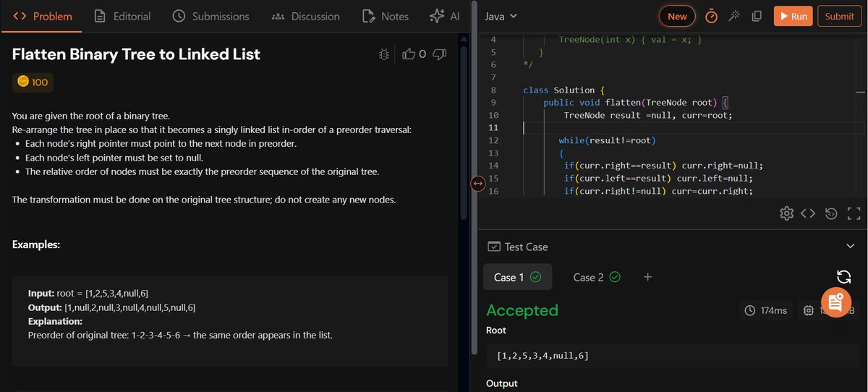Start the stopwatch timer icon
The image size is (868, 392).
[x=711, y=16]
